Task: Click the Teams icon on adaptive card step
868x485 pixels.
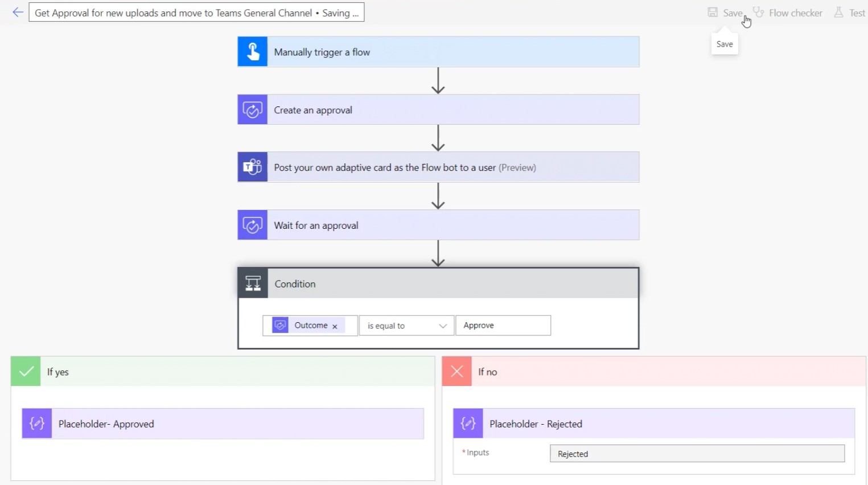Action: pyautogui.click(x=253, y=167)
